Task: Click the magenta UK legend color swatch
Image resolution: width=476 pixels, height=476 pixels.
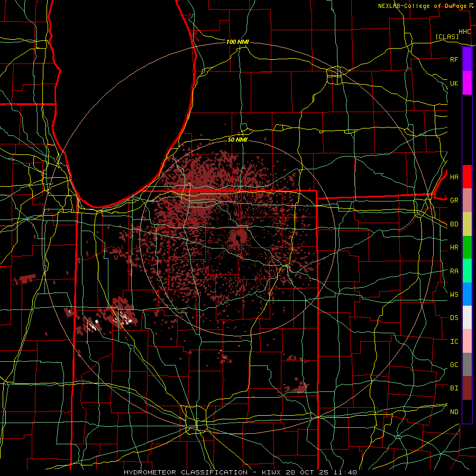Action: 467,83
